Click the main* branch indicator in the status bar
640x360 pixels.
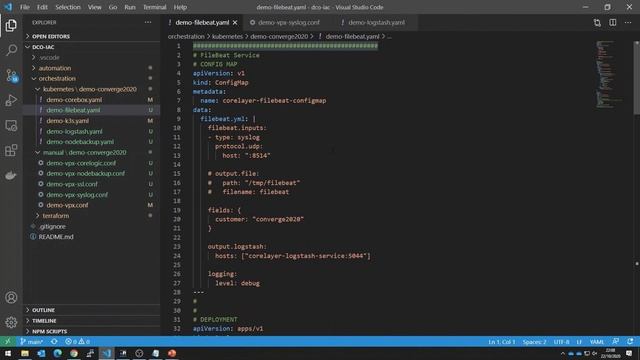click(31, 342)
